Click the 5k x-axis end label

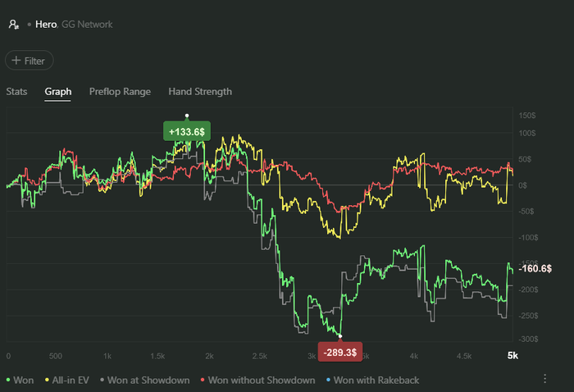(x=512, y=356)
